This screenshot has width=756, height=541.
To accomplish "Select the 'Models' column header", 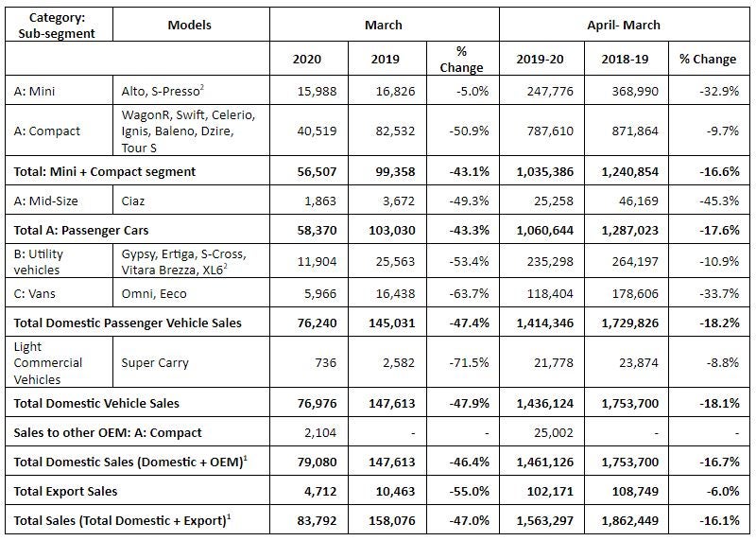I will point(191,26).
